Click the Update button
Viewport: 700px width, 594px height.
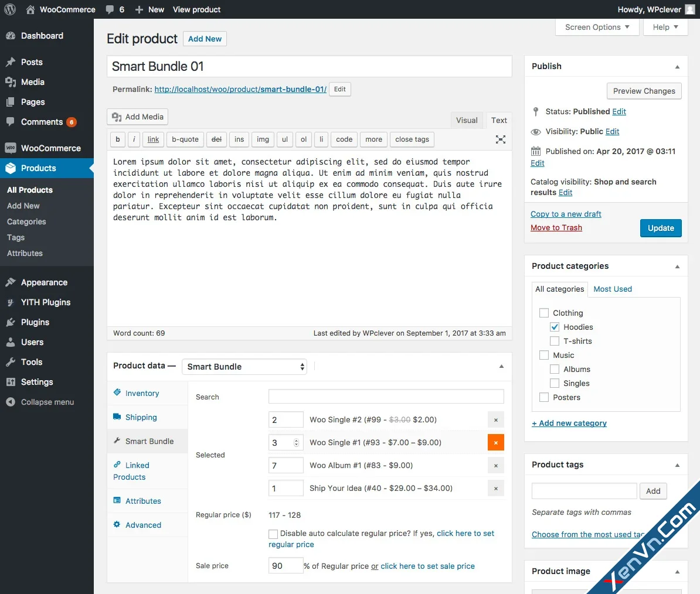tap(661, 228)
